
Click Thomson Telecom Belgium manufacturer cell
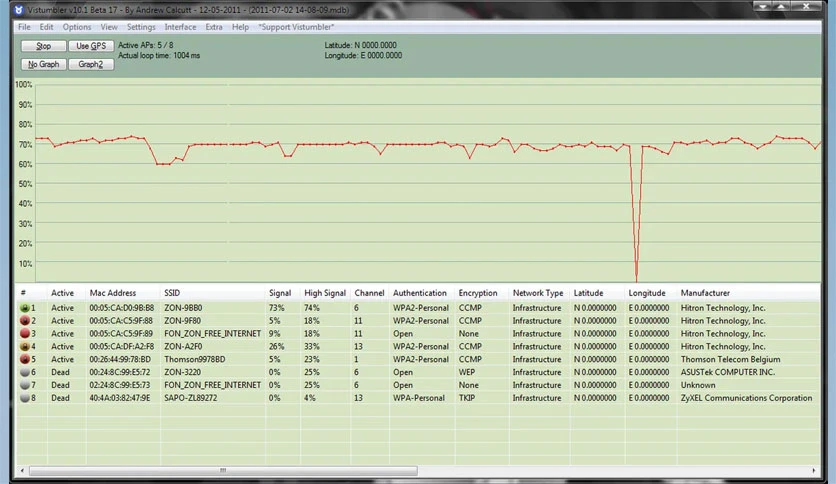point(730,359)
